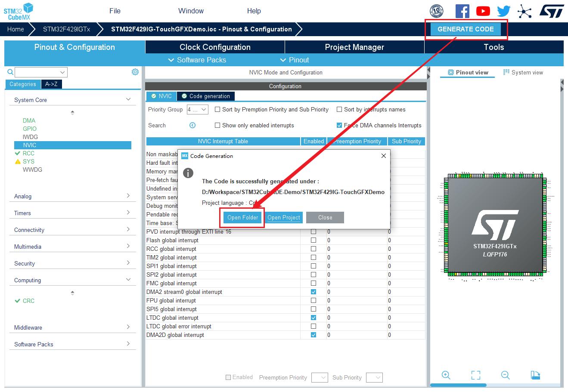Open the YouTube icon link

(x=483, y=11)
